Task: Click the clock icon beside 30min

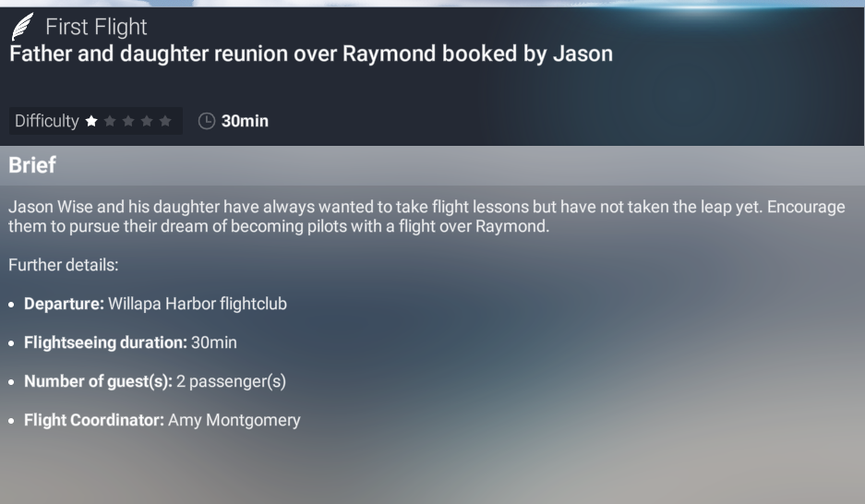Action: coord(206,121)
